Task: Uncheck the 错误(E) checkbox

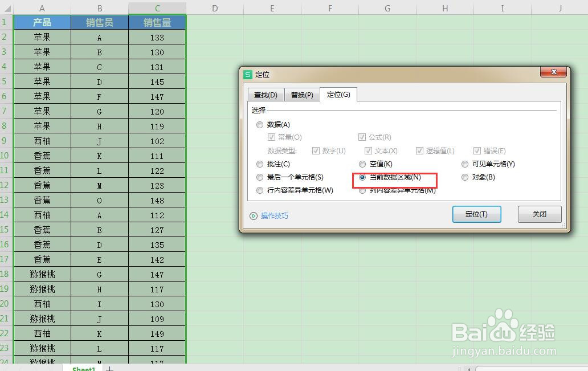Action: pos(477,150)
